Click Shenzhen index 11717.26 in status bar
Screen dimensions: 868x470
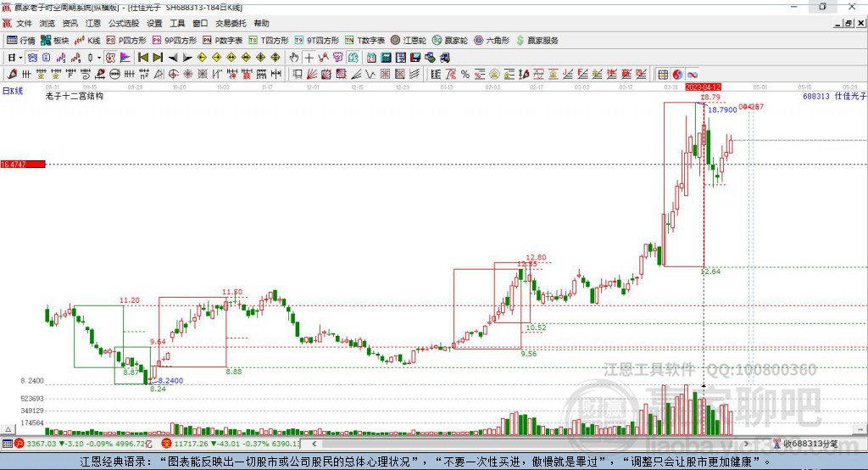192,444
